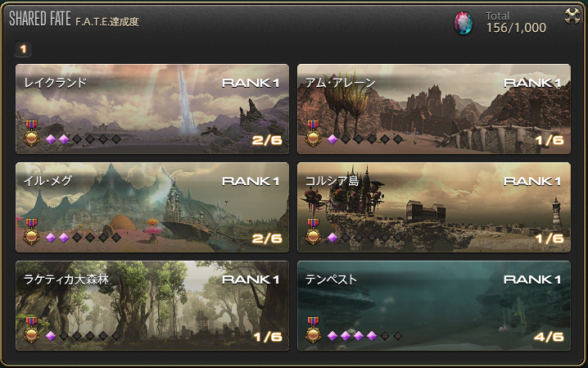The image size is (588, 368).
Task: Click the RANK 1 label on the ラケティカ大森林 card
Action: point(251,279)
